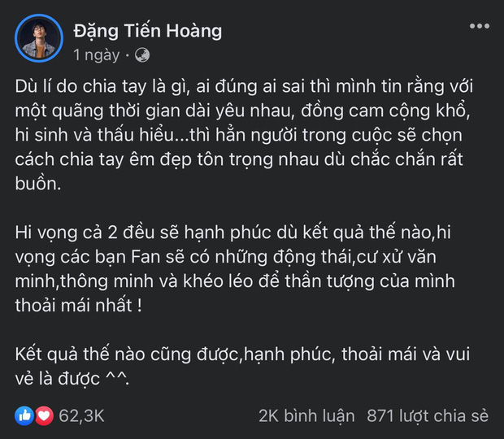Click the blue Like reaction icon
Viewport: 504px width, 439px height.
pos(24,415)
